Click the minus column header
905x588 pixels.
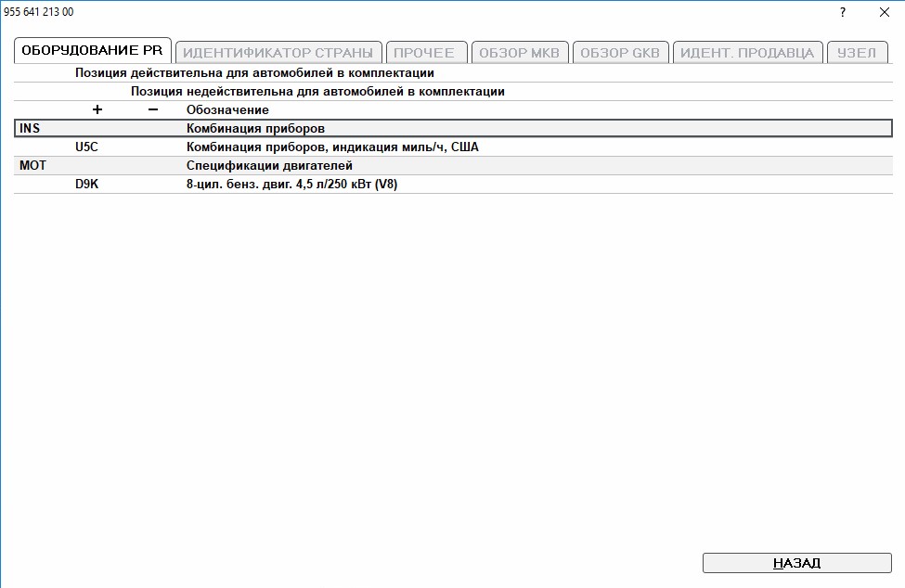coord(153,109)
